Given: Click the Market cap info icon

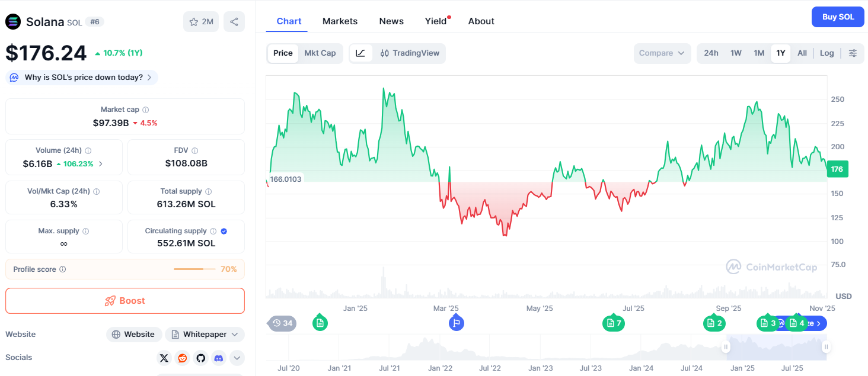Looking at the screenshot, I should 146,110.
